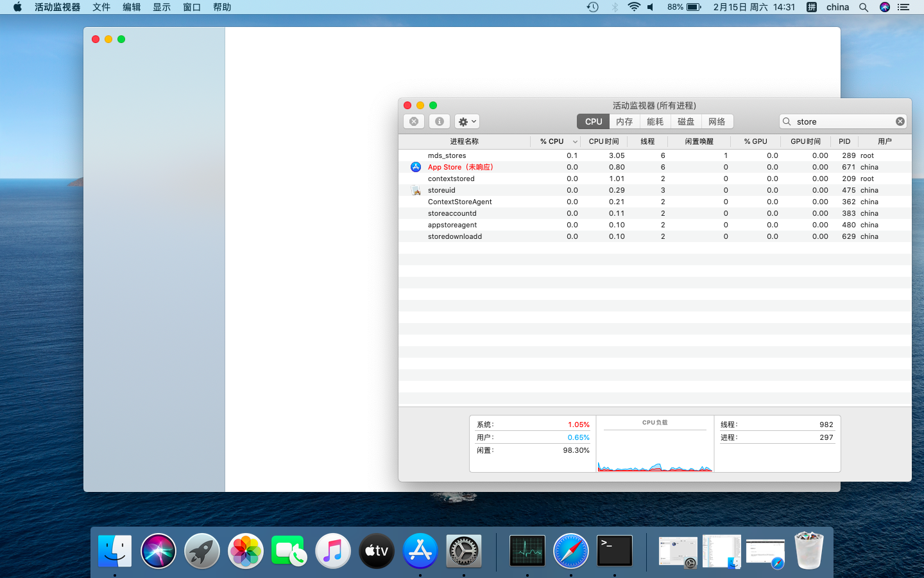Viewport: 924px width, 578px height.
Task: Sort processes by % CPU column
Action: tap(552, 141)
